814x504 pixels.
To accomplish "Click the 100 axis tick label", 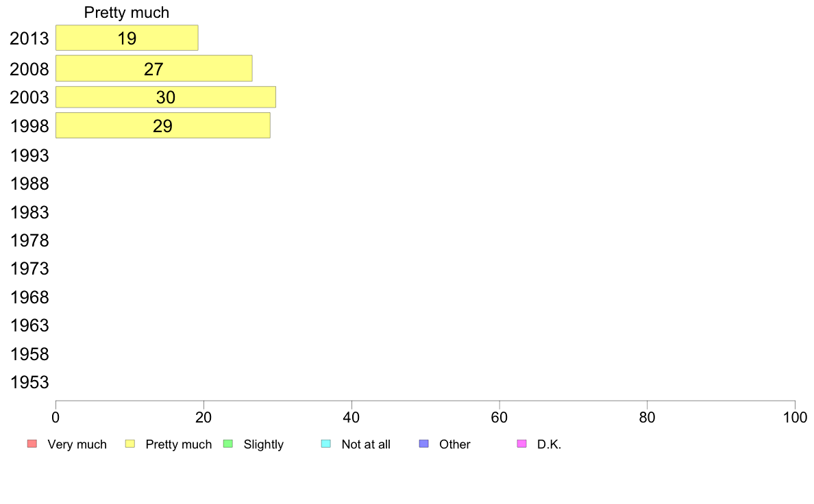I will 795,417.
